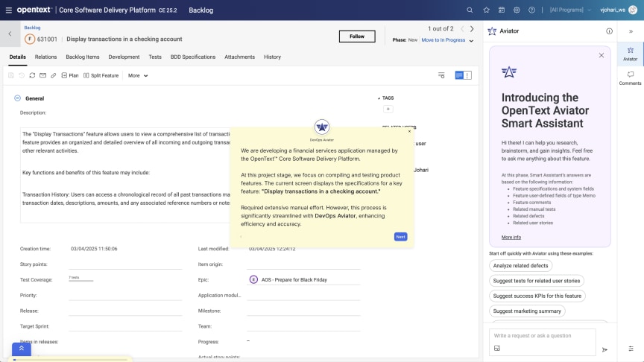This screenshot has height=362, width=644.
Task: Click the search magnifier icon
Action: pos(470,10)
